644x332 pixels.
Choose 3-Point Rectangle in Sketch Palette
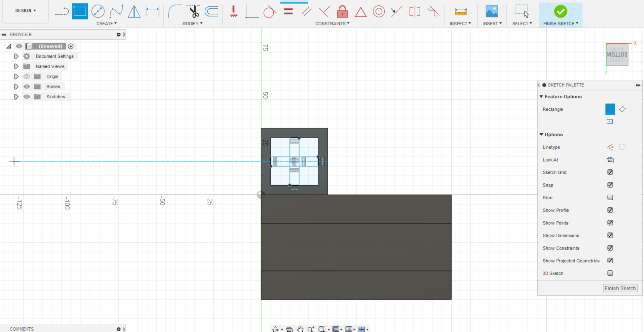(x=622, y=109)
